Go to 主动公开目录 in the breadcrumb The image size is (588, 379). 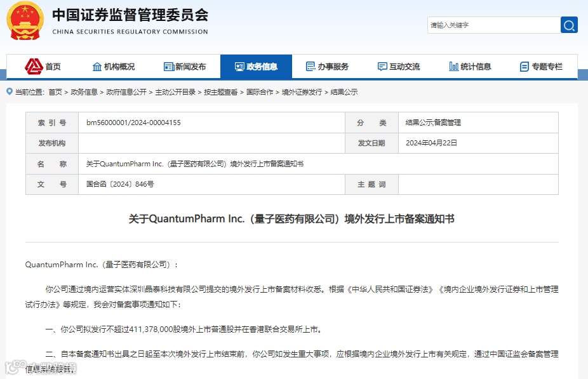(x=175, y=92)
